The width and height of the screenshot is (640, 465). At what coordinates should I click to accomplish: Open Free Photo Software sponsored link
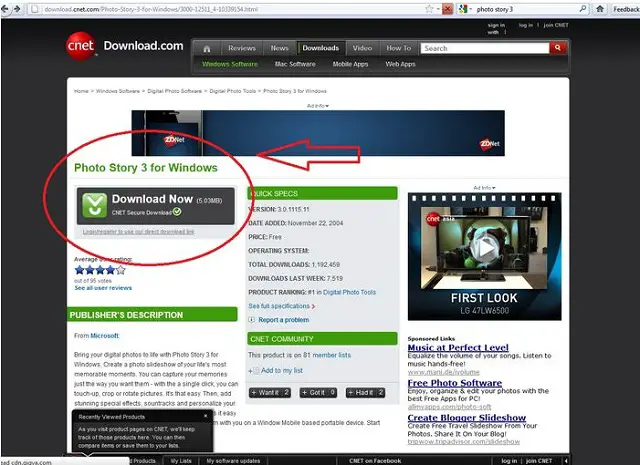pos(455,383)
